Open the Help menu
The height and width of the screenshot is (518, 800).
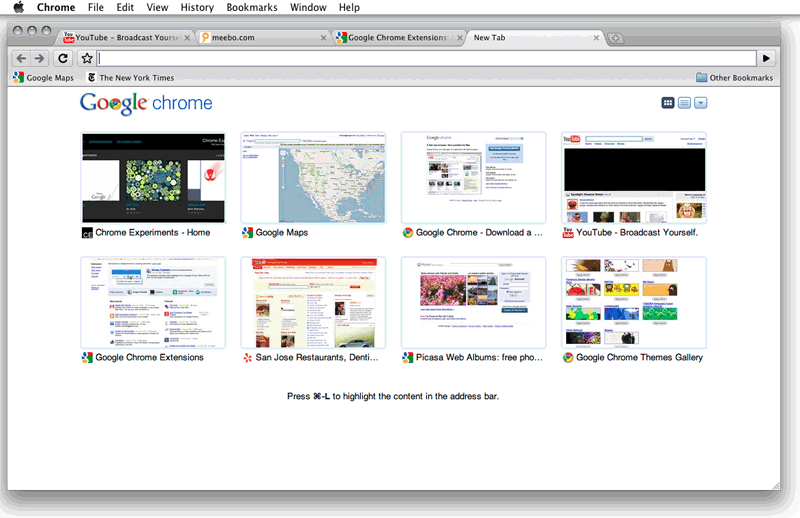point(349,7)
